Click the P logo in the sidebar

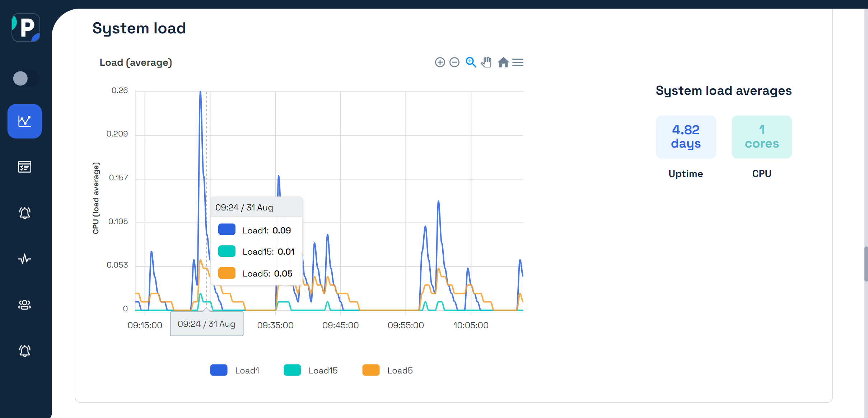(25, 28)
